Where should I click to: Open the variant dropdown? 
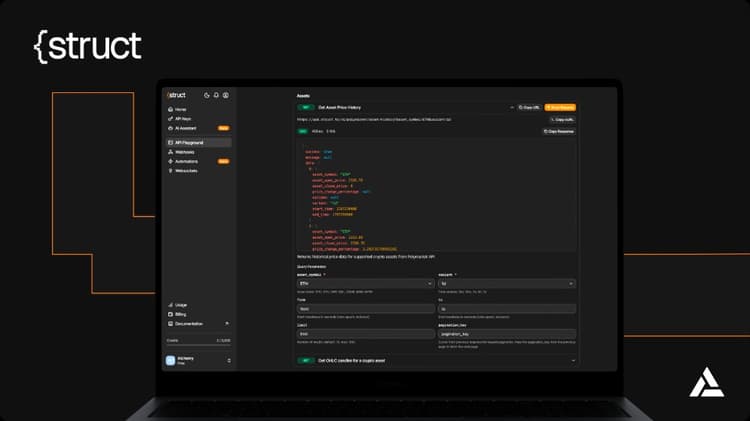tap(507, 284)
